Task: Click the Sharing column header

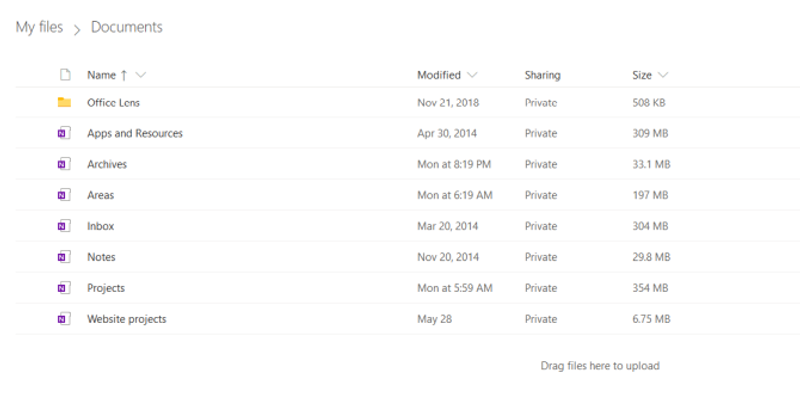Action: [542, 75]
